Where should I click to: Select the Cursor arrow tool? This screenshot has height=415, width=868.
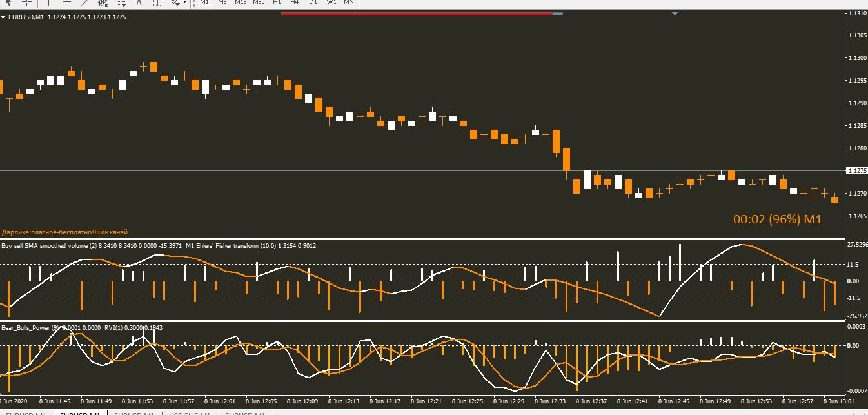pos(8,2)
